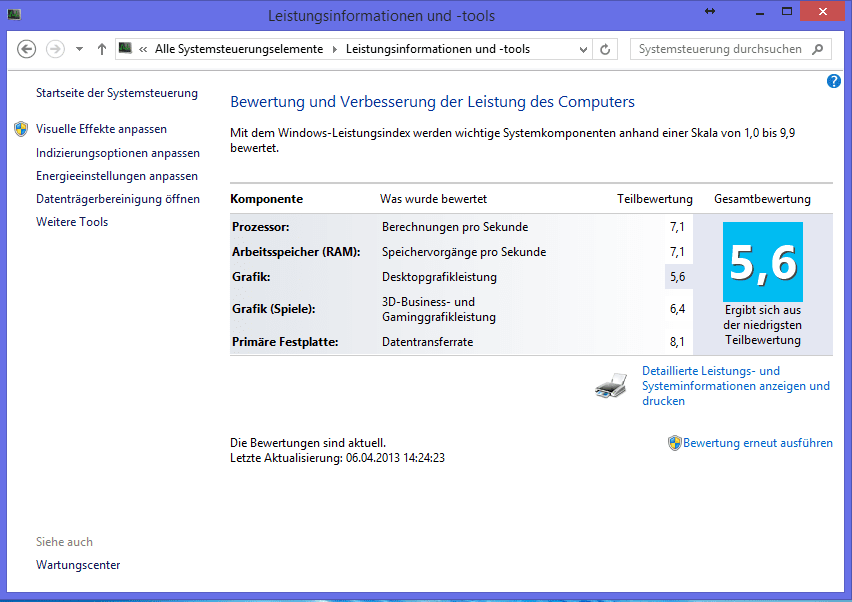Click the printer icon
Screen dimensions: 852x602
(x=611, y=386)
